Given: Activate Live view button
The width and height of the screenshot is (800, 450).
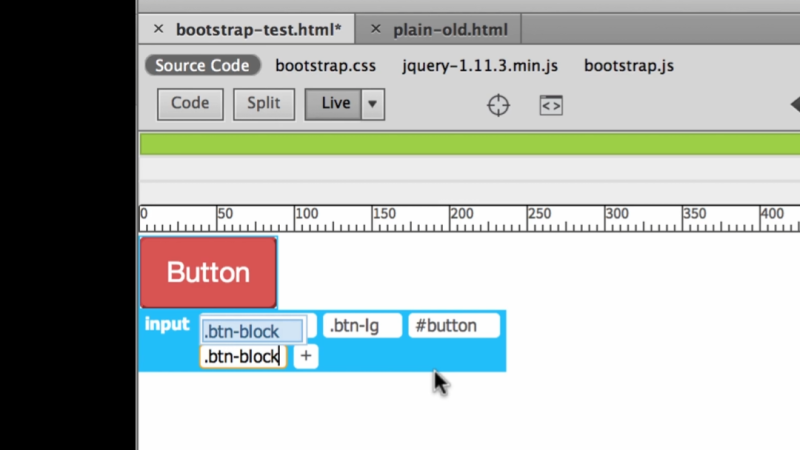Looking at the screenshot, I should [333, 104].
